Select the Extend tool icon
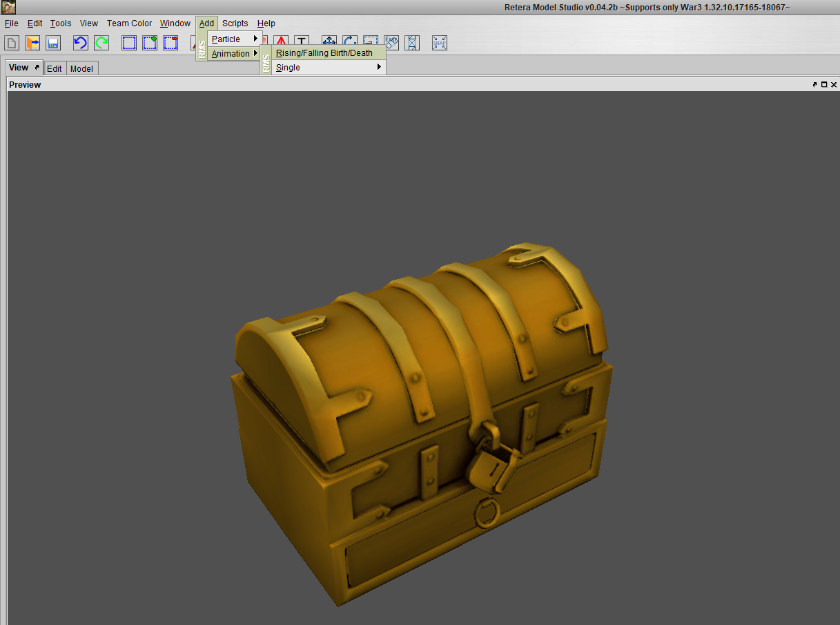Image resolution: width=840 pixels, height=625 pixels. click(412, 43)
